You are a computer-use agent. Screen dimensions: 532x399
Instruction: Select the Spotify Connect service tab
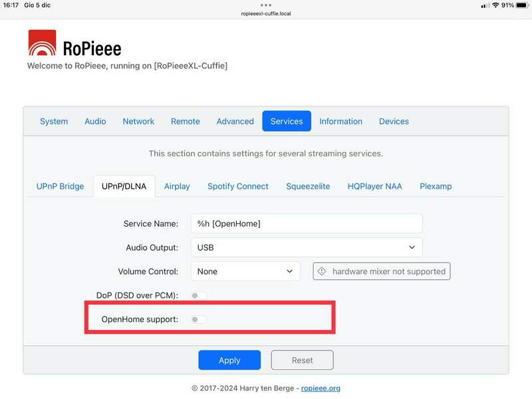(238, 186)
